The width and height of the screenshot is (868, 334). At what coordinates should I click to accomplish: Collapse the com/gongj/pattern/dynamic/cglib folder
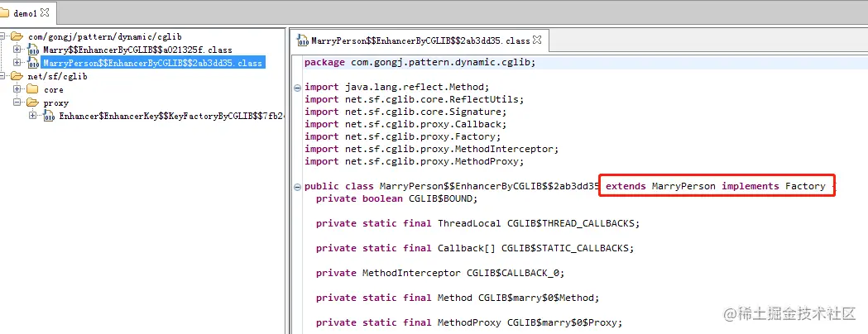click(2, 36)
